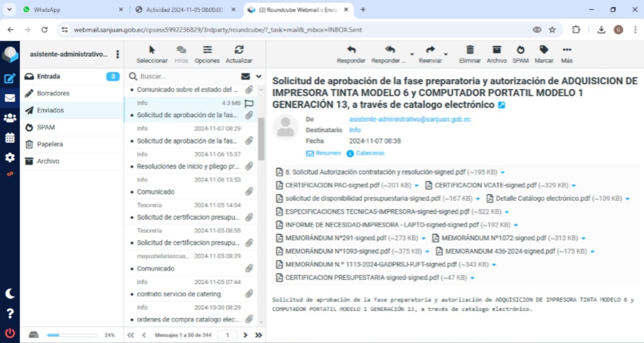Expand the Reenviar dropdown arrow
Screen dimensions: 644x343
(446, 54)
